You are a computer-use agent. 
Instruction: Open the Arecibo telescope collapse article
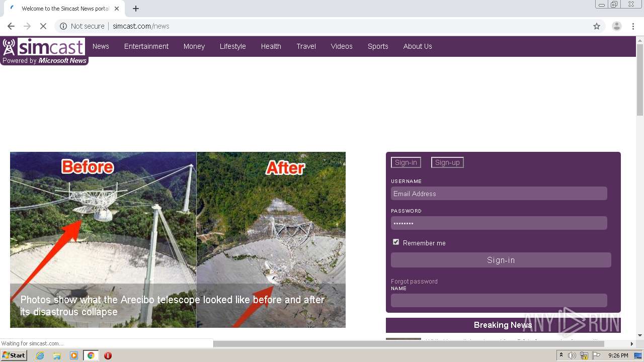[178, 240]
